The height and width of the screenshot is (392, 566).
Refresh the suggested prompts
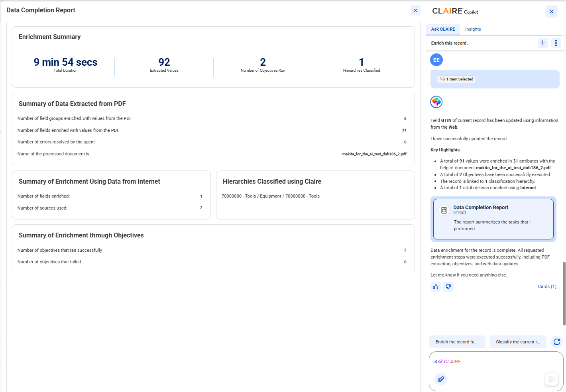coord(557,342)
